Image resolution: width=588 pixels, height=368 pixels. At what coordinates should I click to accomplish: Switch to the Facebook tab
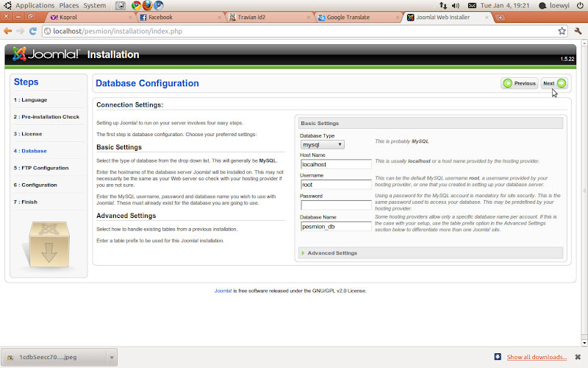click(179, 17)
